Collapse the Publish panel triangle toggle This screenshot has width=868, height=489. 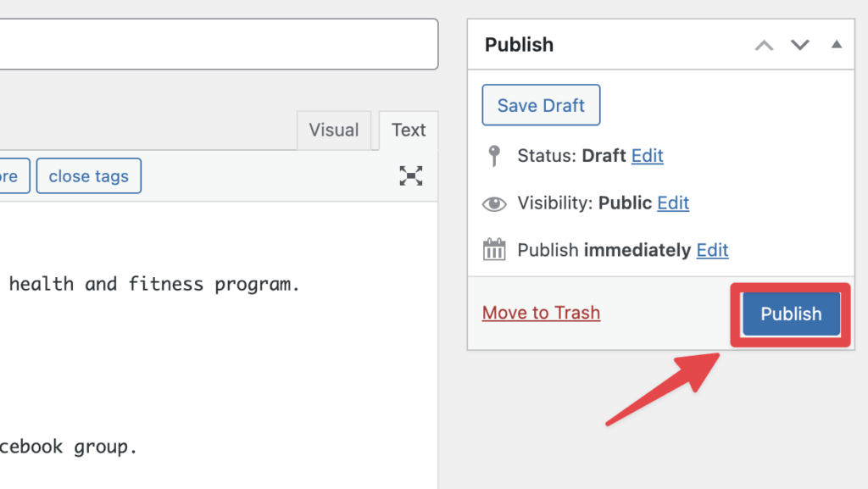click(837, 44)
